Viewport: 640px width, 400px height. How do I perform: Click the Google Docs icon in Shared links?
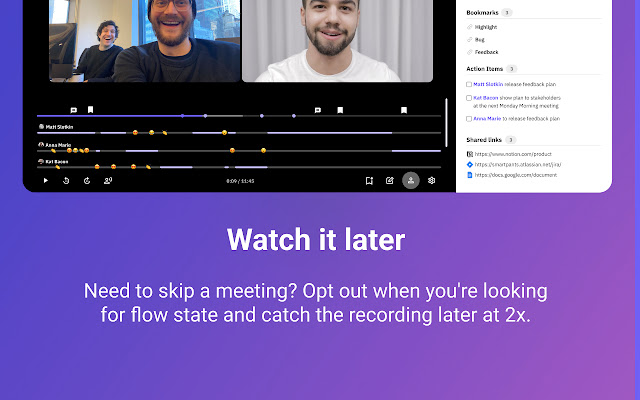tap(470, 175)
